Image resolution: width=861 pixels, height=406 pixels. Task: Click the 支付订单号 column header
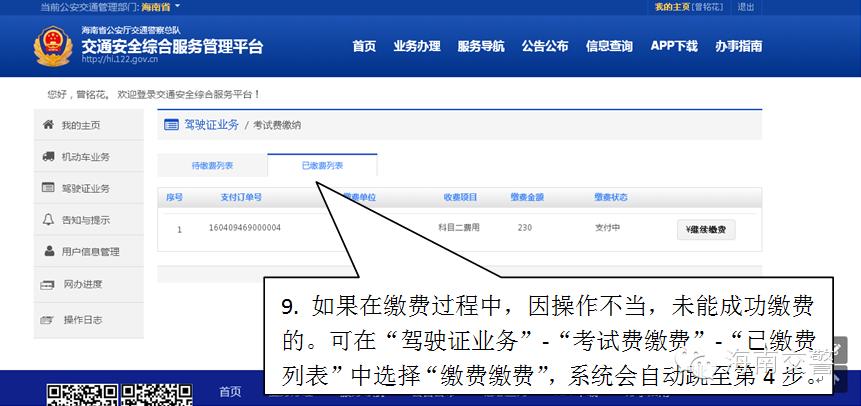[x=241, y=197]
